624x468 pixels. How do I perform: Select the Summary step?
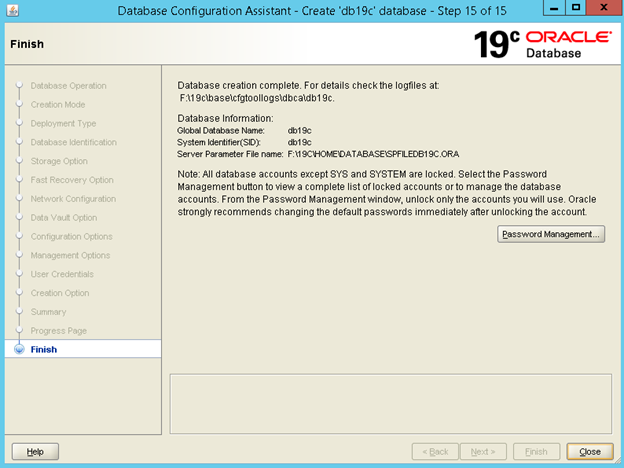click(x=49, y=312)
